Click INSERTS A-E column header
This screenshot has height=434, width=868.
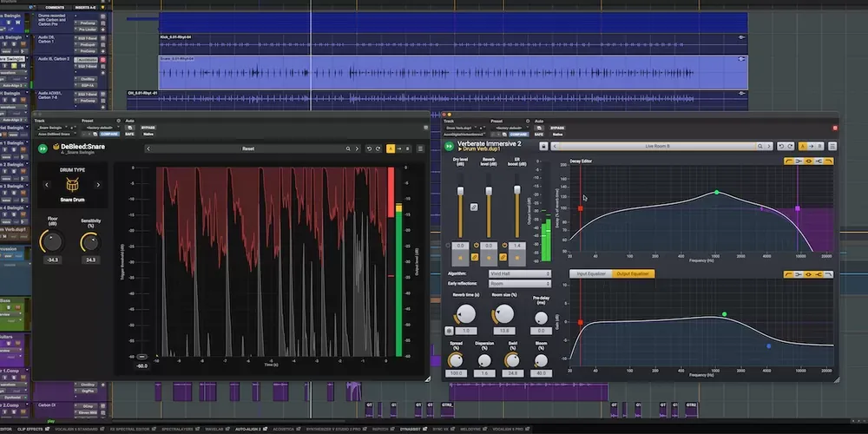[85, 7]
